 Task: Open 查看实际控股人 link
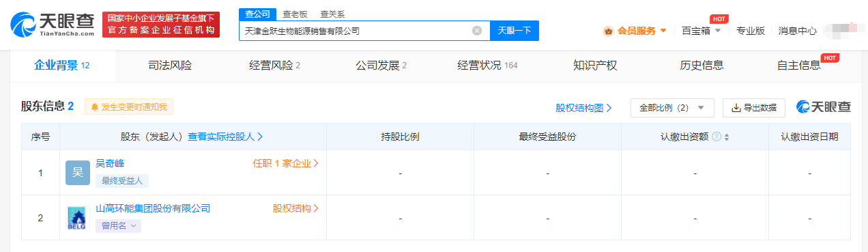(x=225, y=137)
